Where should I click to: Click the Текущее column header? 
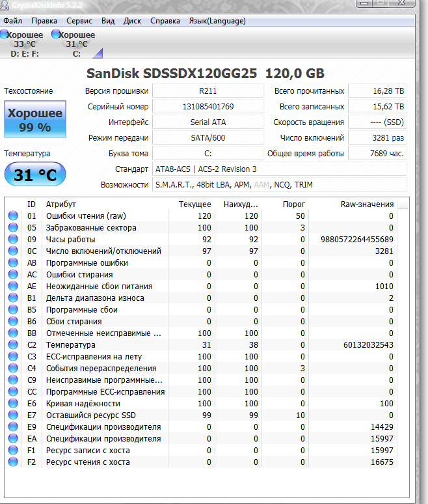[191, 204]
